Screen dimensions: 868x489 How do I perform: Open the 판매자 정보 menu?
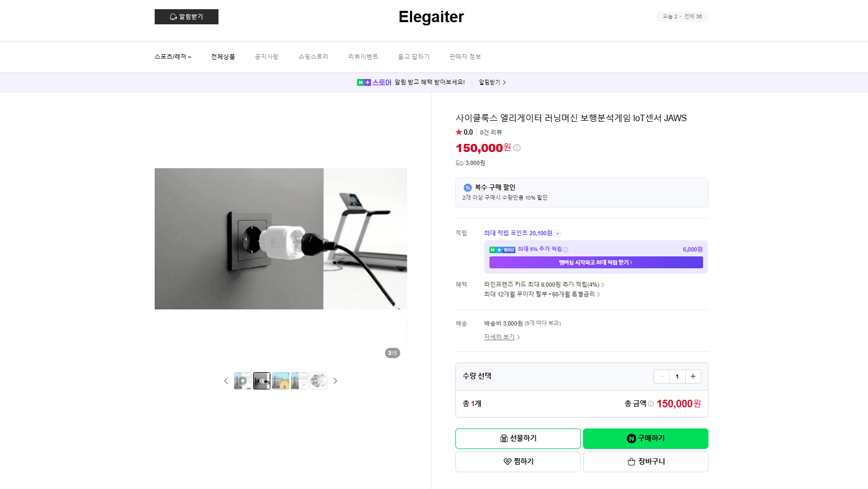465,57
